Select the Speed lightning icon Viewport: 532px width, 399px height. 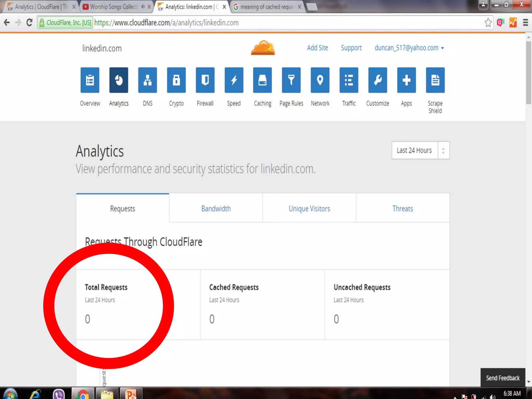[x=234, y=80]
